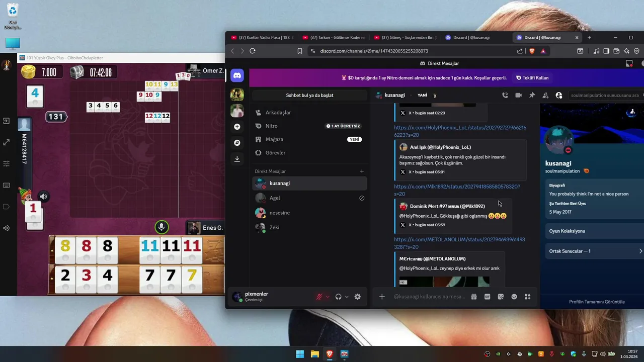Click the volume icon in Okey sidebar
This screenshot has height=362, width=644.
click(7, 228)
